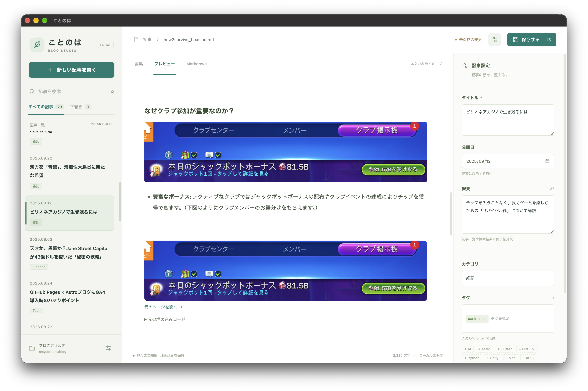Click 記事 breadcrumb link
Viewport: 588px width, 391px height.
(147, 40)
